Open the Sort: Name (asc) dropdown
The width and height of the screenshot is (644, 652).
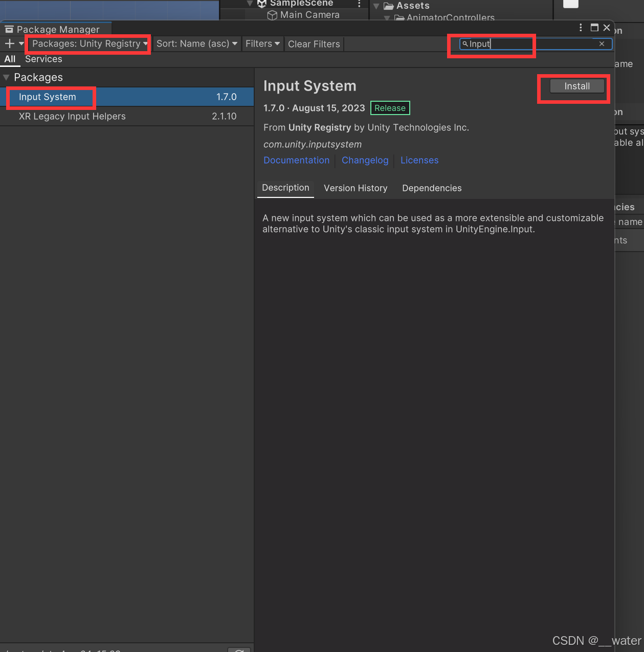coord(197,44)
